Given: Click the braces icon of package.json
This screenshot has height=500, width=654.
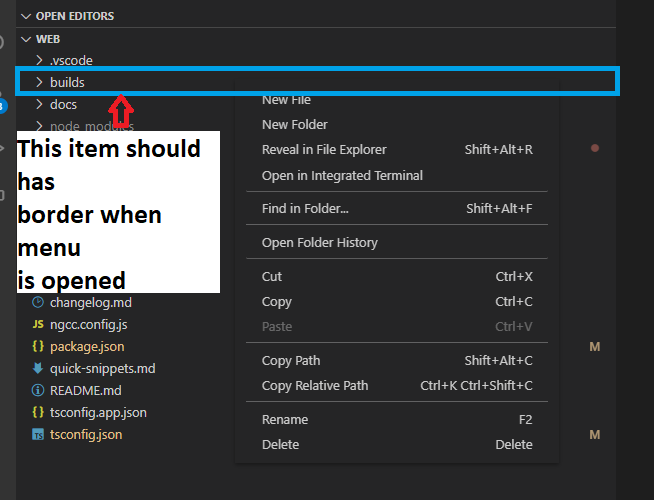Looking at the screenshot, I should (x=38, y=346).
